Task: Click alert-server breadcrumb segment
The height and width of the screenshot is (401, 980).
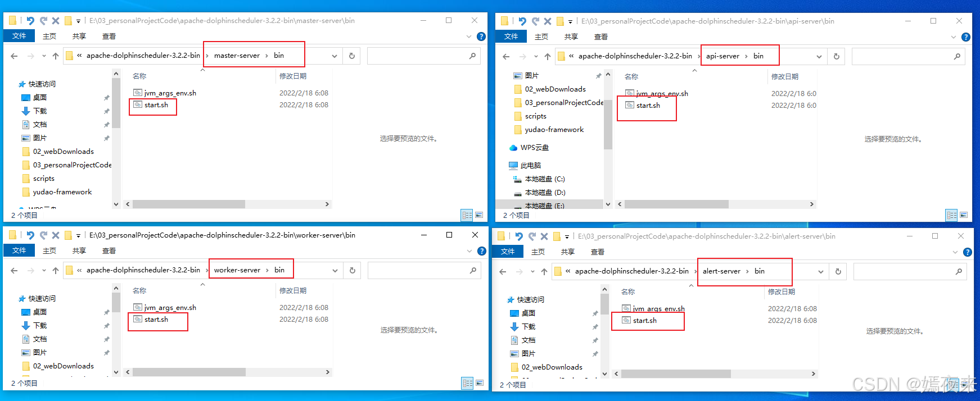Action: tap(721, 271)
